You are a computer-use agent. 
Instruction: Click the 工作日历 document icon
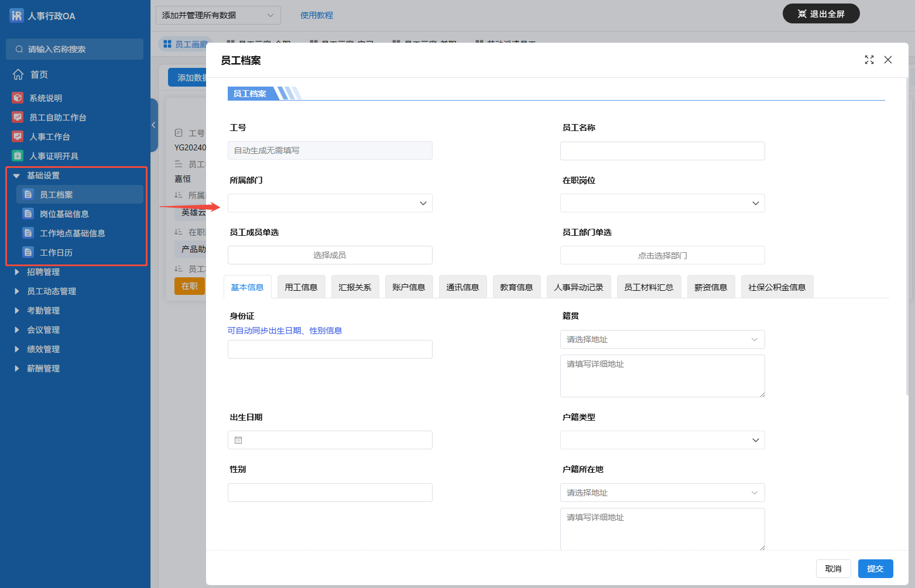tap(28, 252)
